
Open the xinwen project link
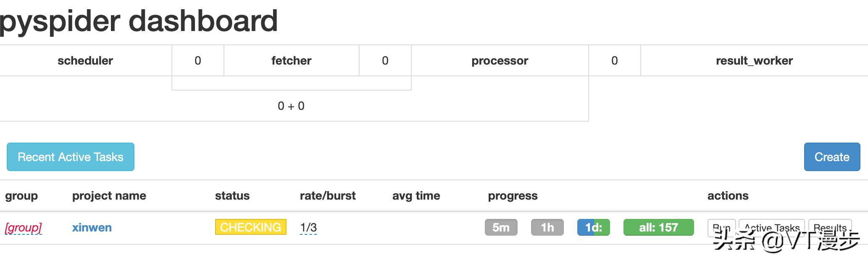click(x=92, y=227)
